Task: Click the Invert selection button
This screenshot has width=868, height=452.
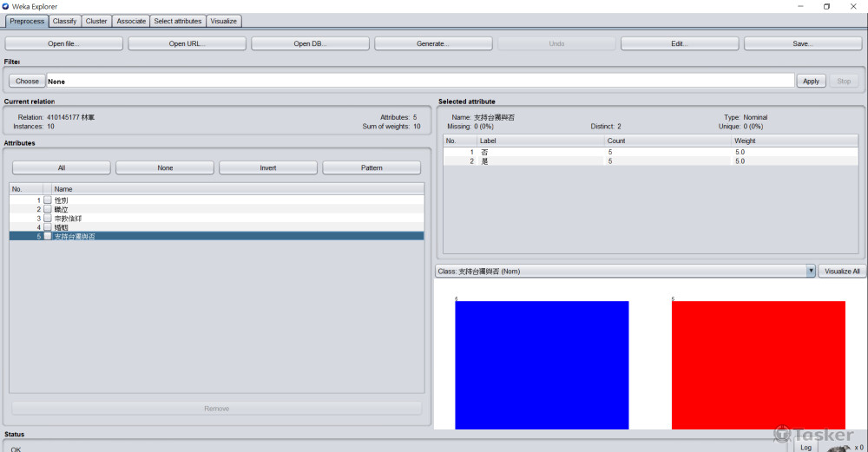Action: [268, 167]
